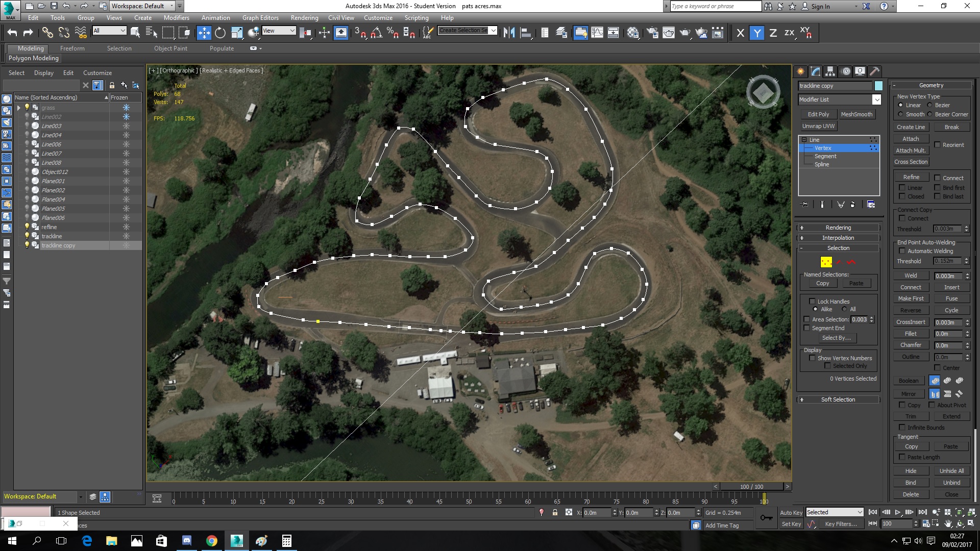
Task: Activate Select and Move tool
Action: pyautogui.click(x=204, y=33)
